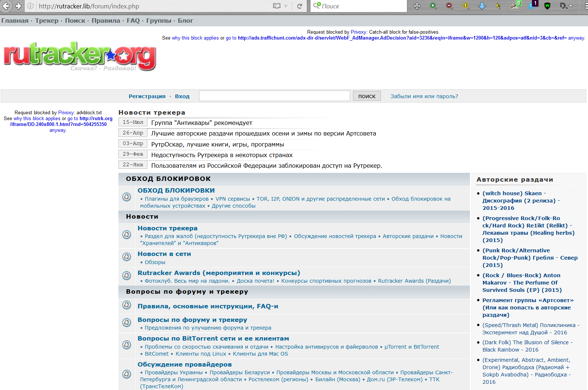The width and height of the screenshot is (588, 390).
Task: Open address bar history dropdown arrow
Action: pos(286,6)
